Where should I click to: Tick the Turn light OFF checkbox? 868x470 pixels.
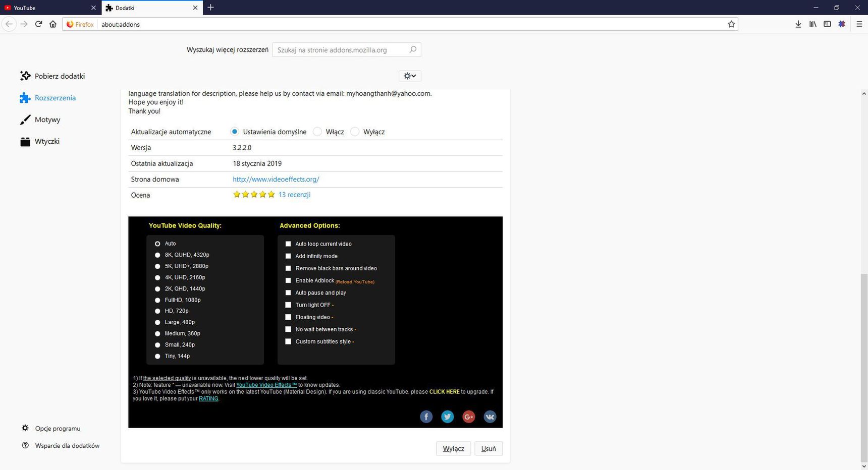tap(288, 305)
